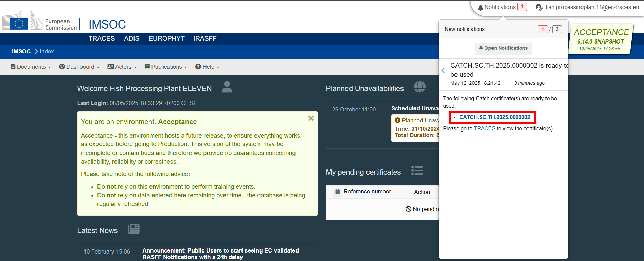Open the CATCH.SC.TH.2025.0000002 certificate link
644x261 pixels.
click(495, 117)
